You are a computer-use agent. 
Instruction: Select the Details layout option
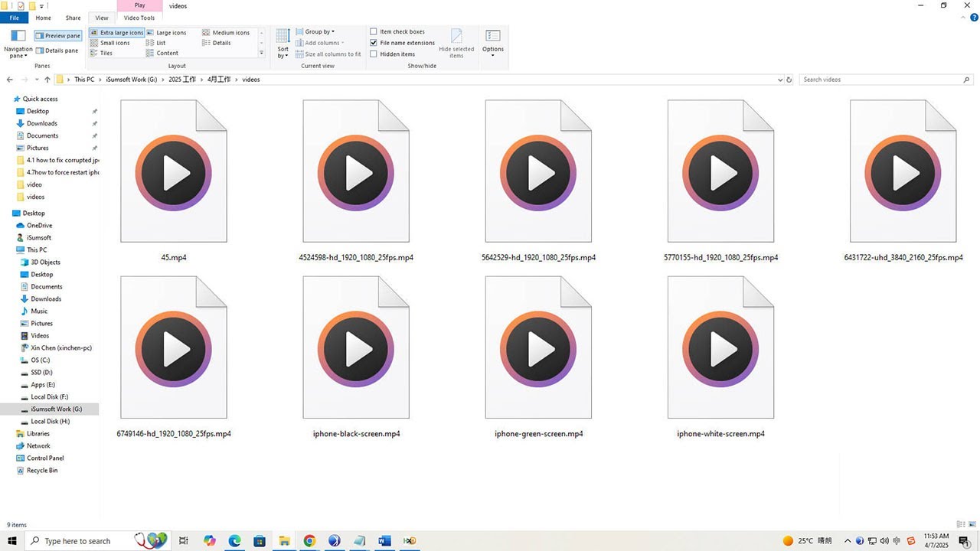(217, 43)
